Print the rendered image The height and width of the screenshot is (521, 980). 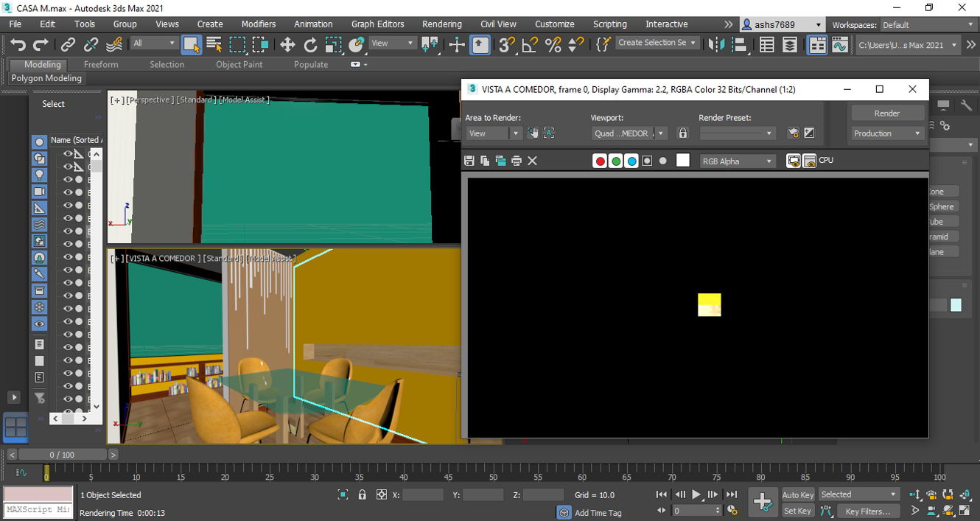517,161
